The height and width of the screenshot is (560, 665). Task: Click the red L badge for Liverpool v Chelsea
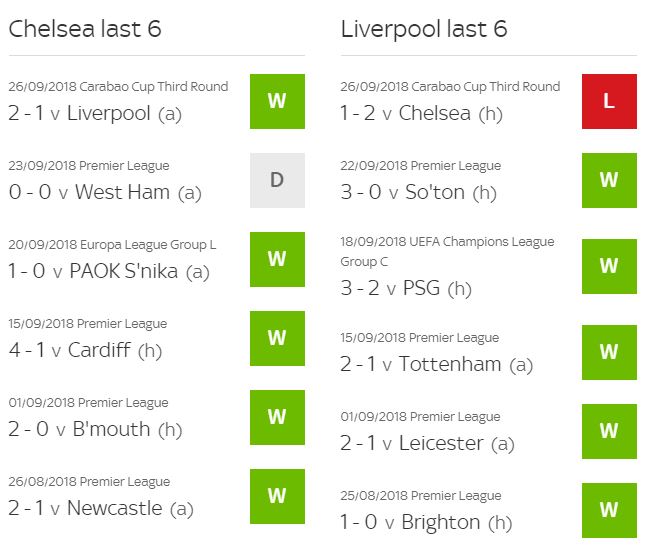(609, 101)
